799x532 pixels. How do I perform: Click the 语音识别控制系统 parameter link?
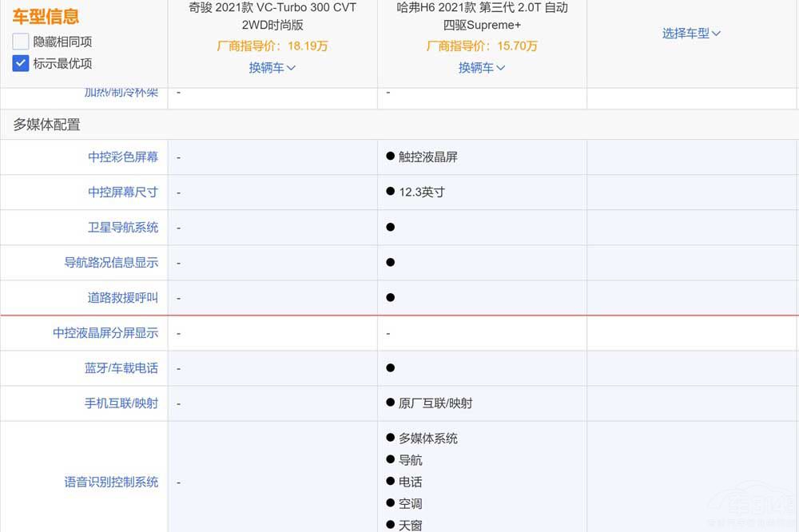111,482
